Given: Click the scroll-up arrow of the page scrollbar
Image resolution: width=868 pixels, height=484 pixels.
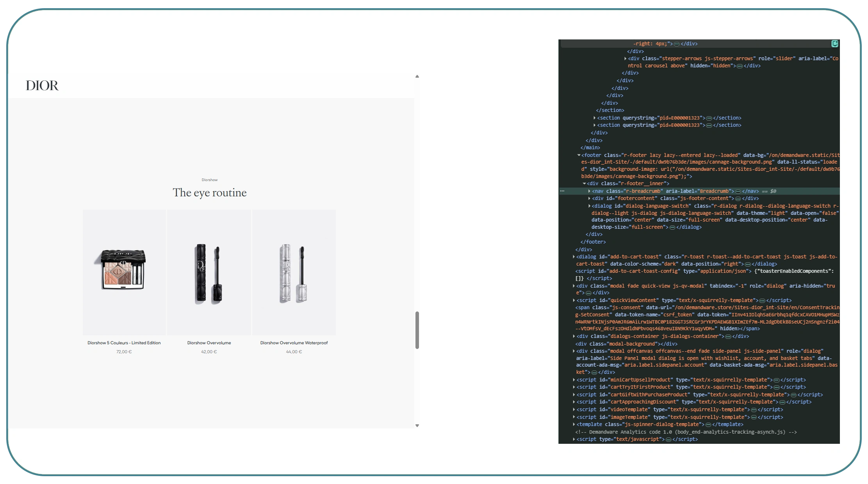Looking at the screenshot, I should [417, 77].
